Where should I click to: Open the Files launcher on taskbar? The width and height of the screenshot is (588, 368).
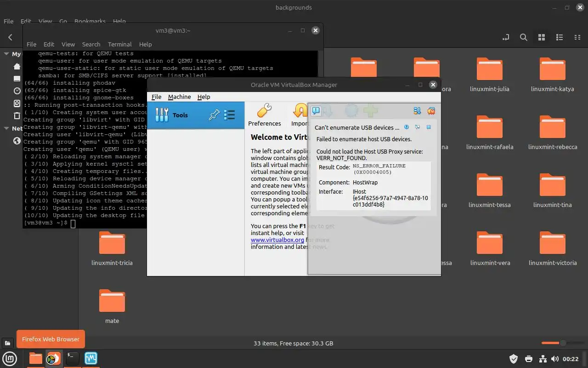[x=35, y=358]
